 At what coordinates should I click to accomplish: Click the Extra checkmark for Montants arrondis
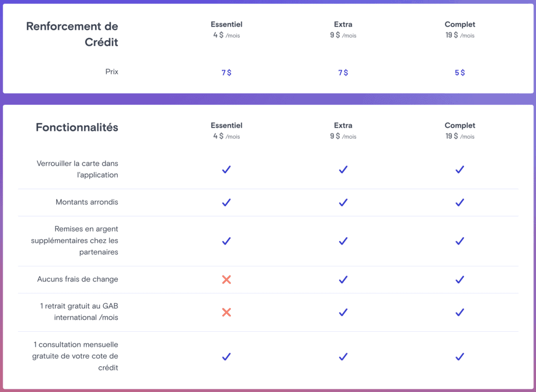click(x=343, y=202)
